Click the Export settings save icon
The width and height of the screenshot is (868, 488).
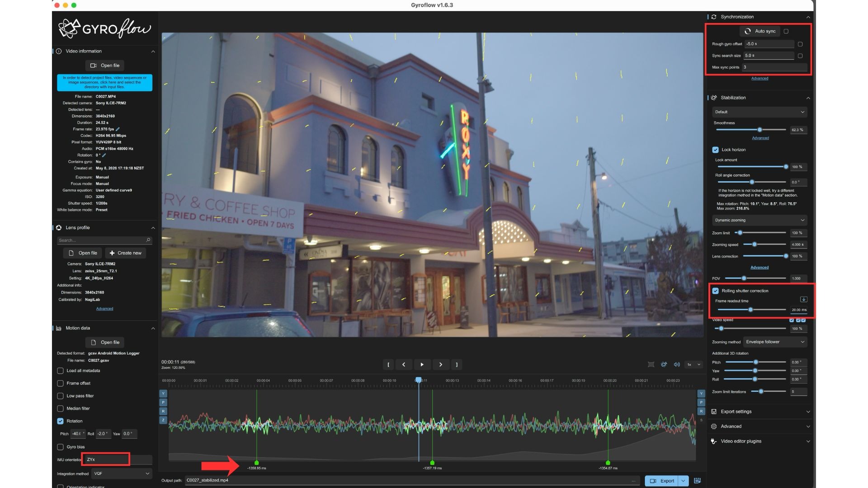click(714, 412)
